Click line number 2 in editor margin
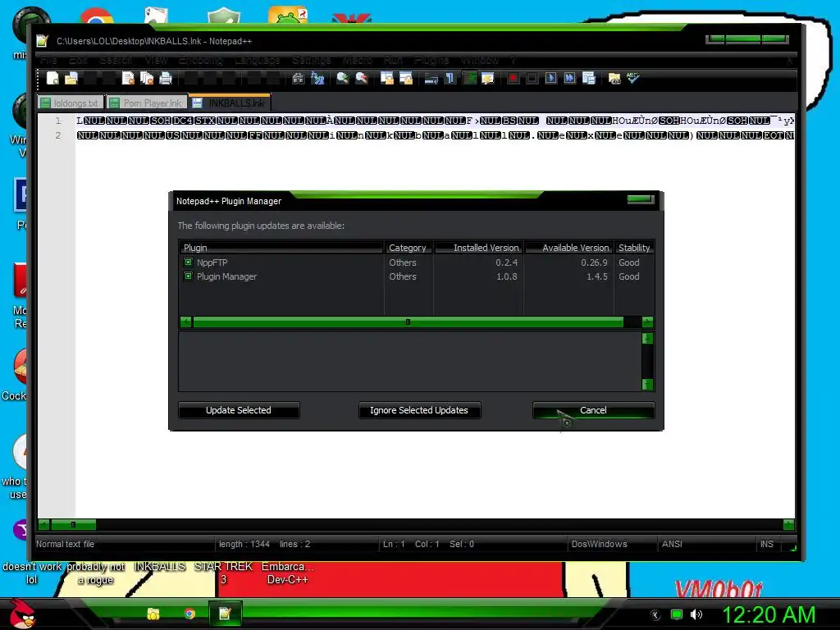This screenshot has height=630, width=840. [58, 135]
